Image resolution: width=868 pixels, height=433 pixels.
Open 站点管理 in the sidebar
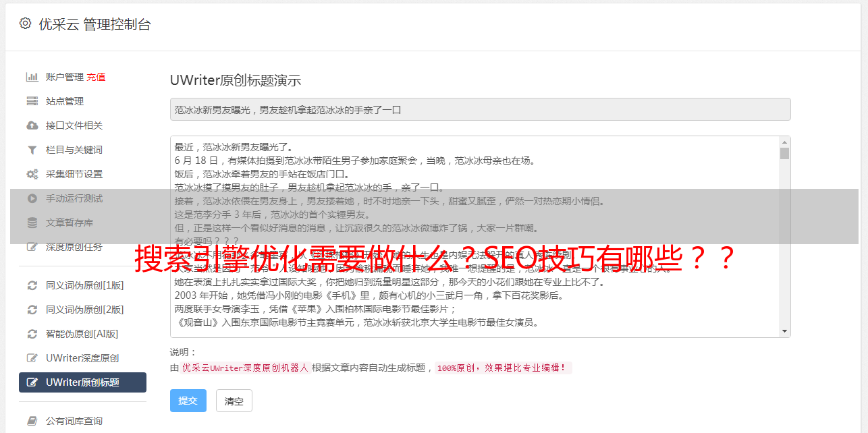coord(65,101)
